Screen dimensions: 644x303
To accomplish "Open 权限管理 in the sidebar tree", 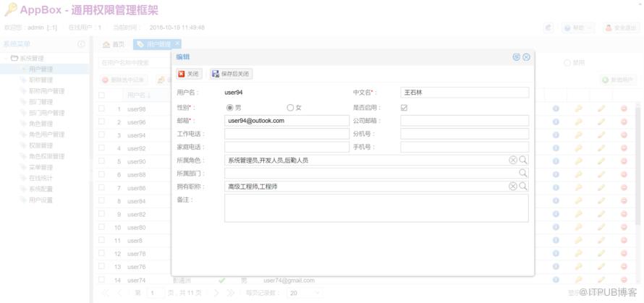I will click(x=41, y=145).
